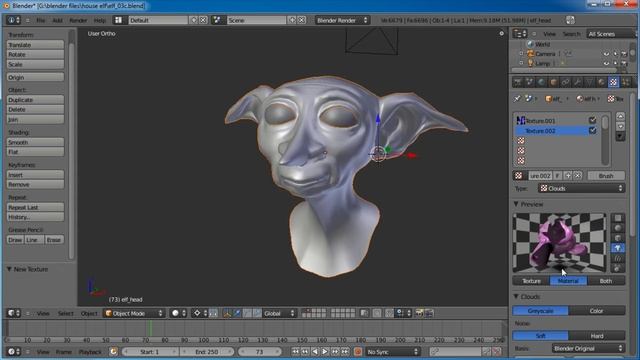Click the Smooth shading button
The image size is (640, 360).
click(x=35, y=142)
